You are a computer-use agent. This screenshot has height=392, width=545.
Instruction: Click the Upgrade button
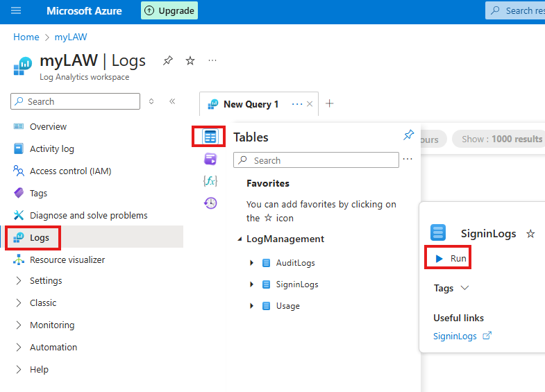(169, 11)
